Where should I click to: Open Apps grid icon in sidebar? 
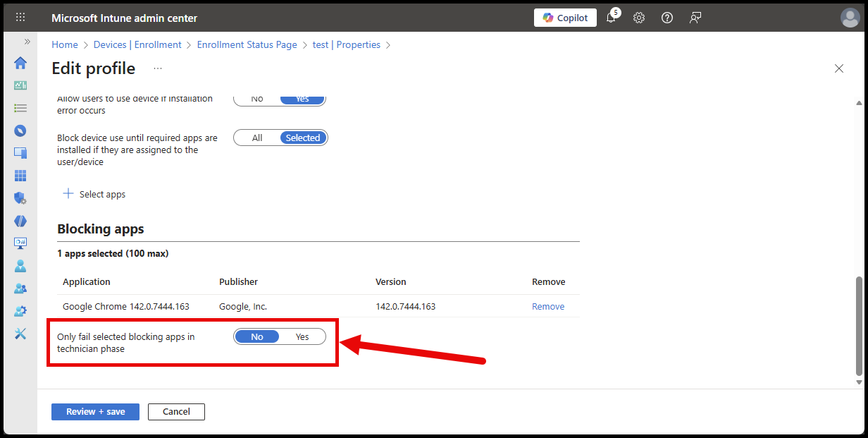[20, 176]
